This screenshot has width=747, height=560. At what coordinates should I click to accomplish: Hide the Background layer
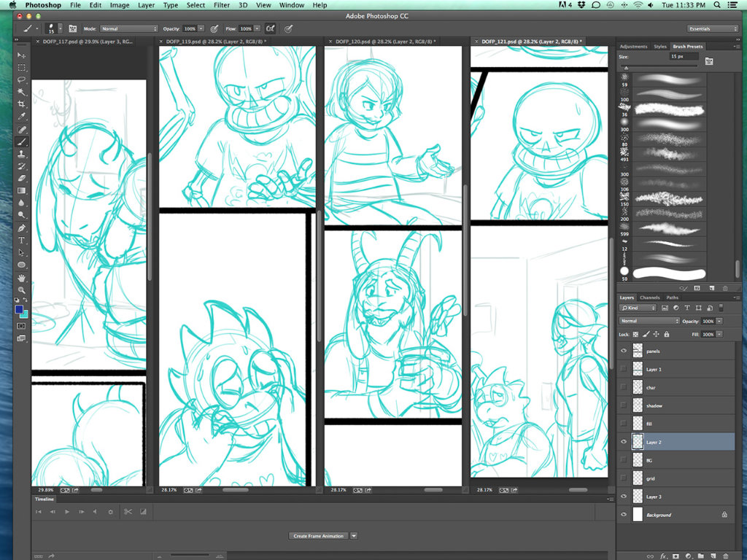pos(624,514)
